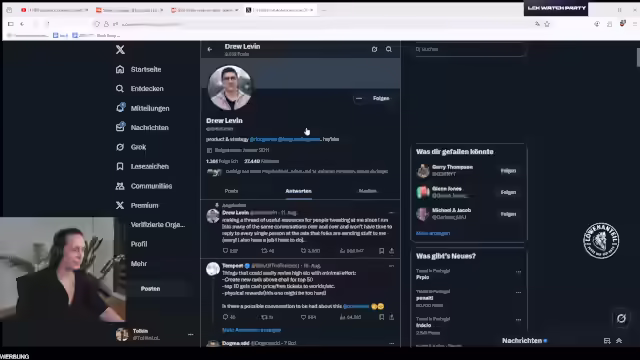Follow Glenn Jones
The height and width of the screenshot is (360, 640).
(x=508, y=192)
